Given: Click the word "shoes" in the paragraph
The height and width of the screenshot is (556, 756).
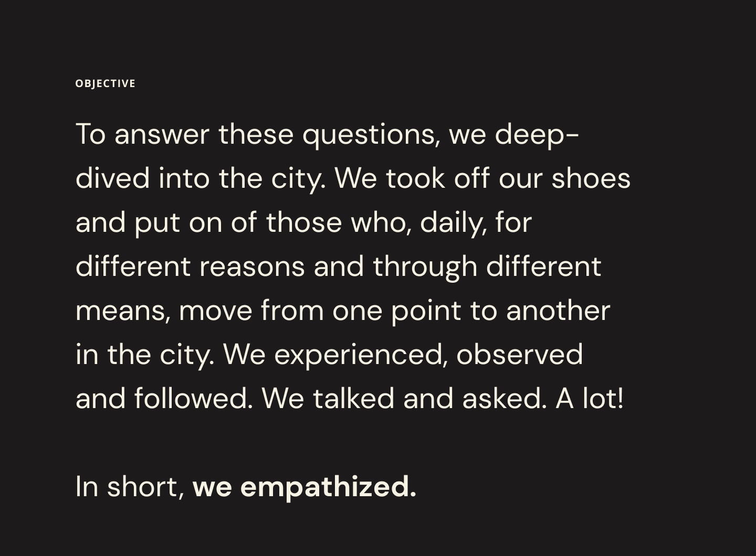Looking at the screenshot, I should point(591,178).
